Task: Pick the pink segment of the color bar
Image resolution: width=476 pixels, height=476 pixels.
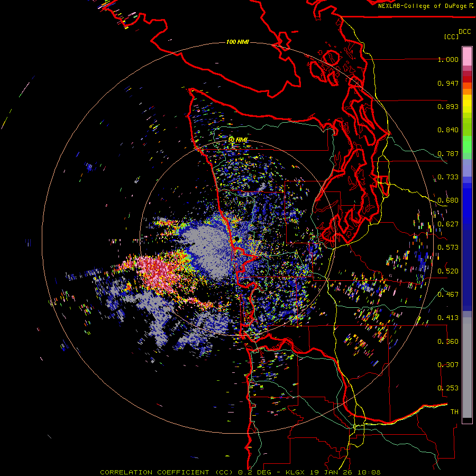Action: pos(467,57)
